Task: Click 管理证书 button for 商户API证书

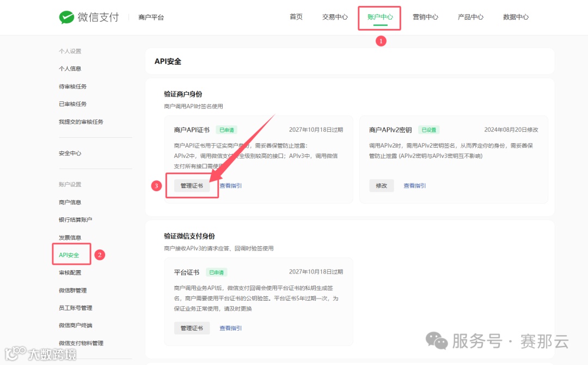Action: (192, 186)
